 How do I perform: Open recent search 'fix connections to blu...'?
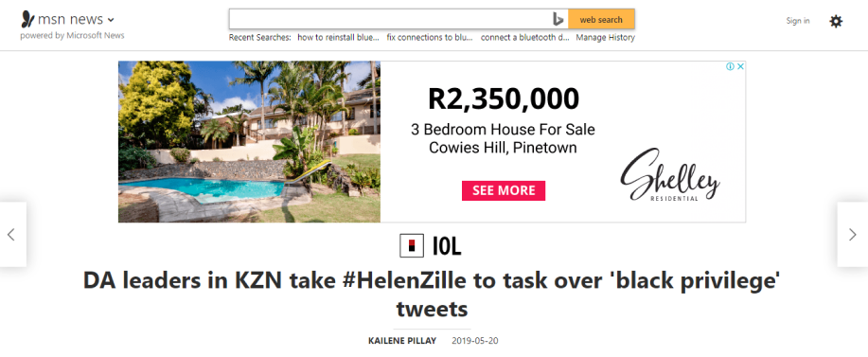click(x=430, y=37)
